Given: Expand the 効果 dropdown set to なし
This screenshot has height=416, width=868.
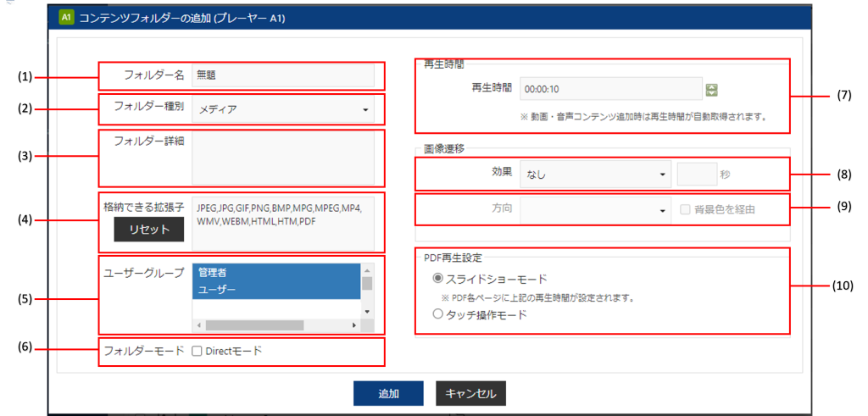Looking at the screenshot, I should (x=594, y=175).
